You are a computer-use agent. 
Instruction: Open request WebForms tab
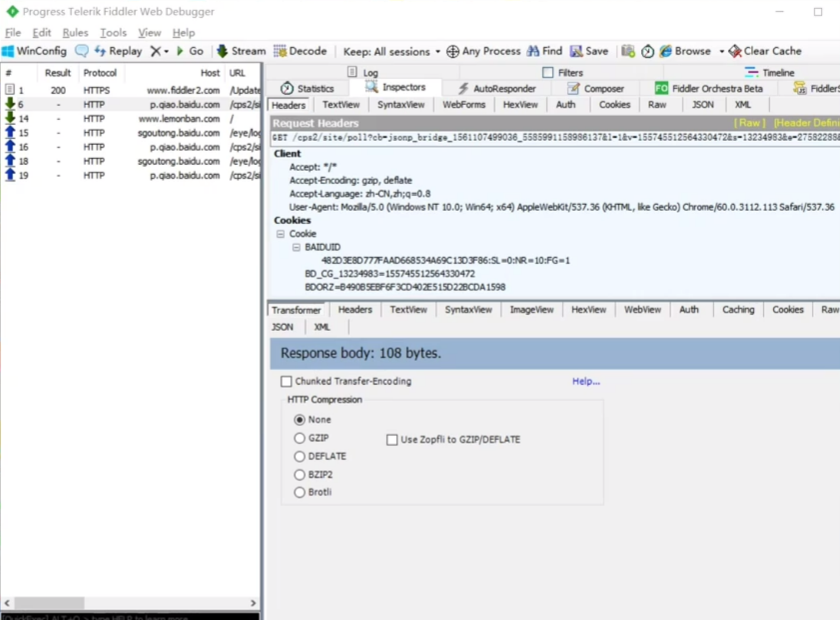click(x=464, y=104)
